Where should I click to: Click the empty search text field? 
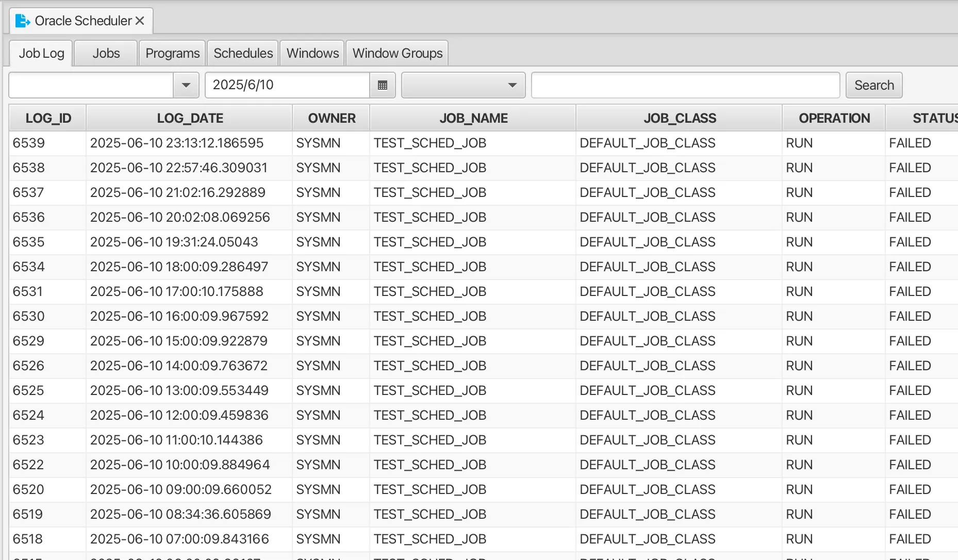pyautogui.click(x=684, y=85)
